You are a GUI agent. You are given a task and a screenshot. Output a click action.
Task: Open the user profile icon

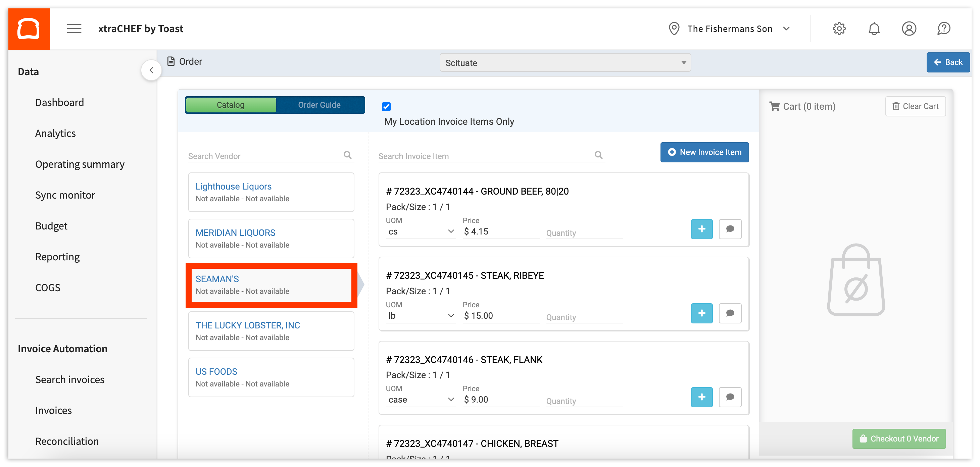click(909, 29)
